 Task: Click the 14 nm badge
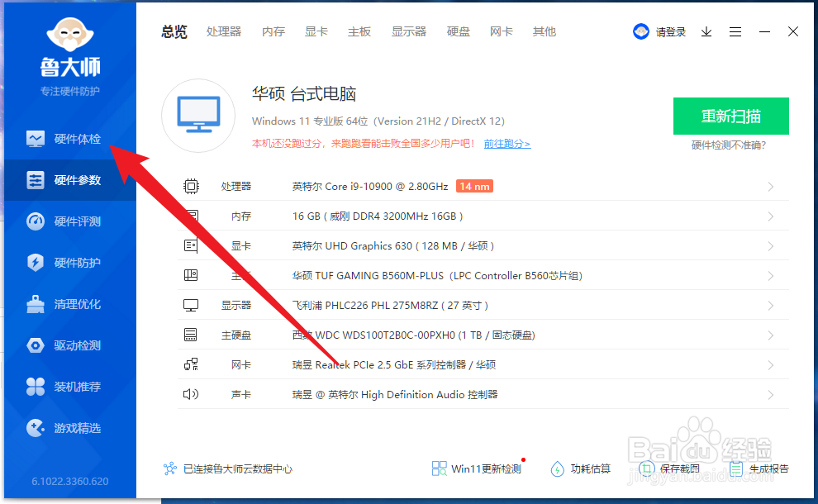pyautogui.click(x=474, y=186)
